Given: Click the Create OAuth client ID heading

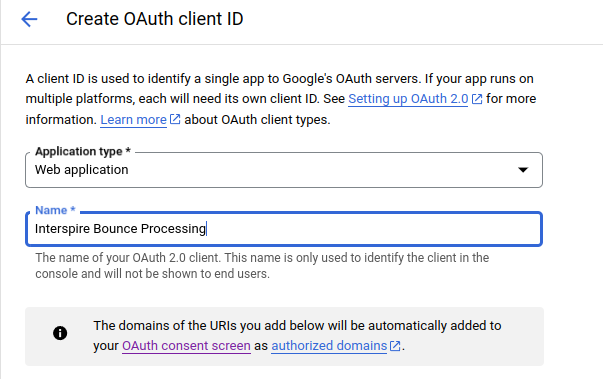Looking at the screenshot, I should click(155, 19).
